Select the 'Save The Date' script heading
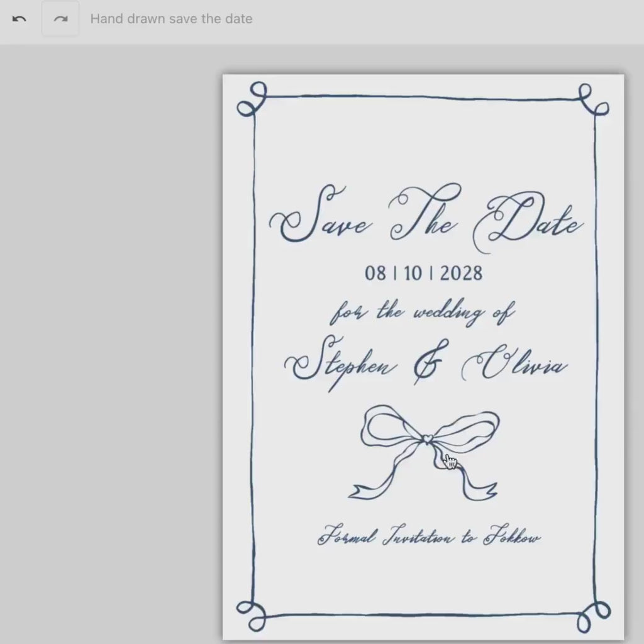This screenshot has height=644, width=644. 426,217
